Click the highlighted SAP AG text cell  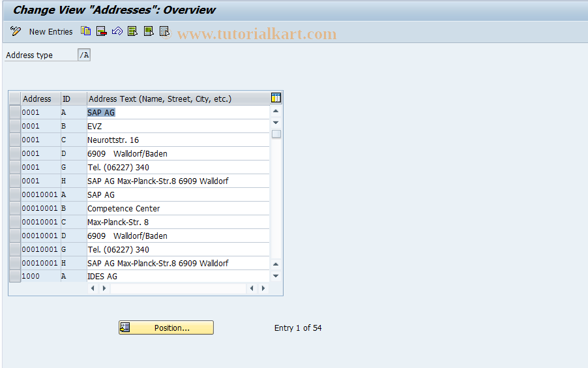[x=178, y=112]
